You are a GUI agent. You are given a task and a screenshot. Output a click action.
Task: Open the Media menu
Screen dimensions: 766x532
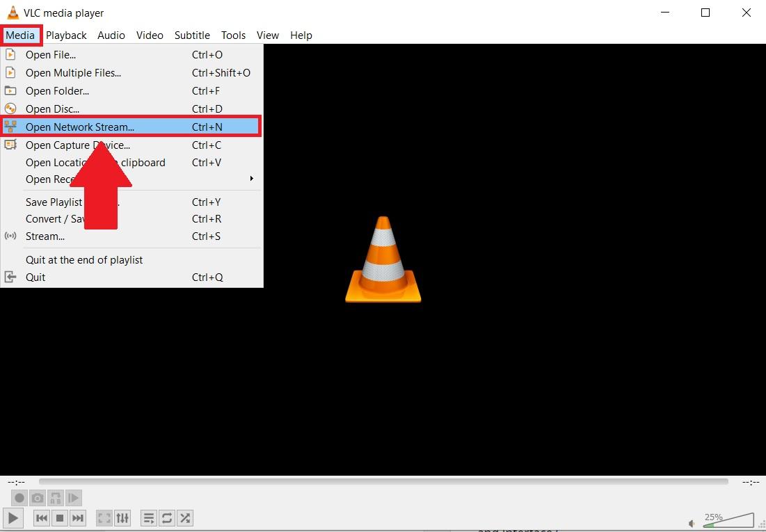click(x=20, y=35)
